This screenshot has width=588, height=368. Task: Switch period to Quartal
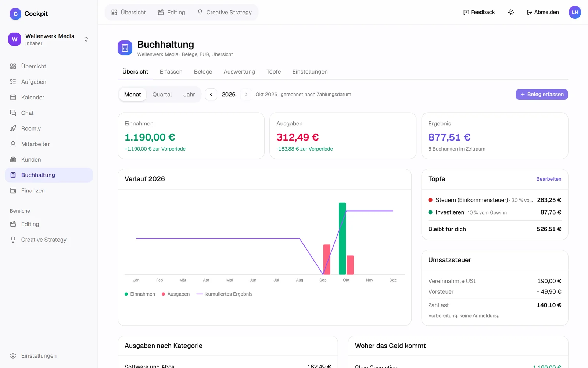coord(162,95)
